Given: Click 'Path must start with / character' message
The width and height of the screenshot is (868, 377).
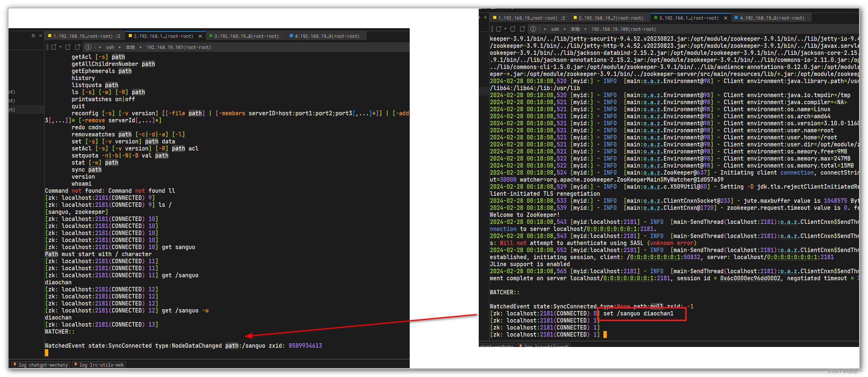Looking at the screenshot, I should [98, 254].
